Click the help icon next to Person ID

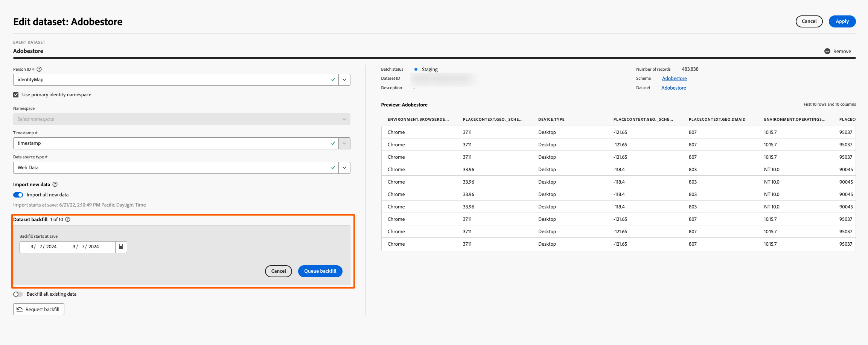(x=39, y=69)
